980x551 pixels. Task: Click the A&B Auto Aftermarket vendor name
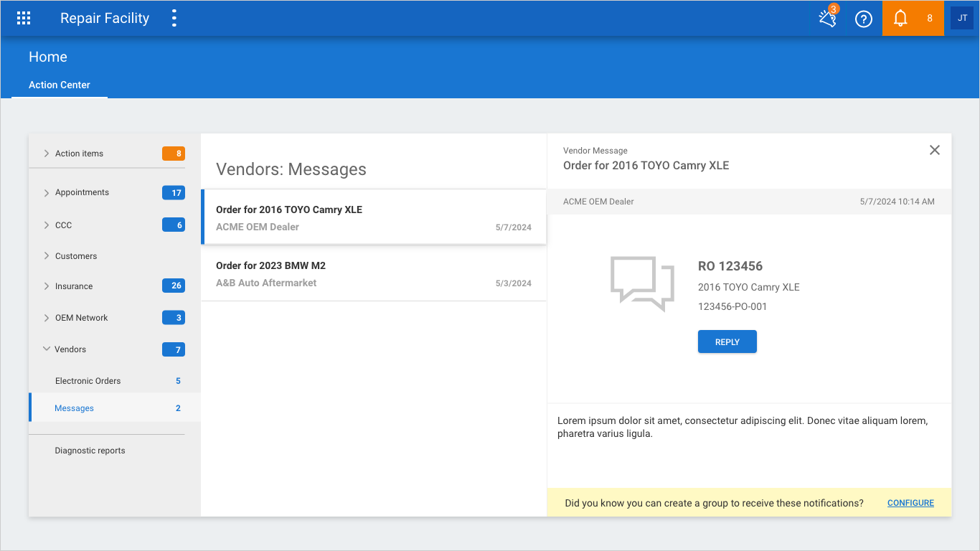266,283
